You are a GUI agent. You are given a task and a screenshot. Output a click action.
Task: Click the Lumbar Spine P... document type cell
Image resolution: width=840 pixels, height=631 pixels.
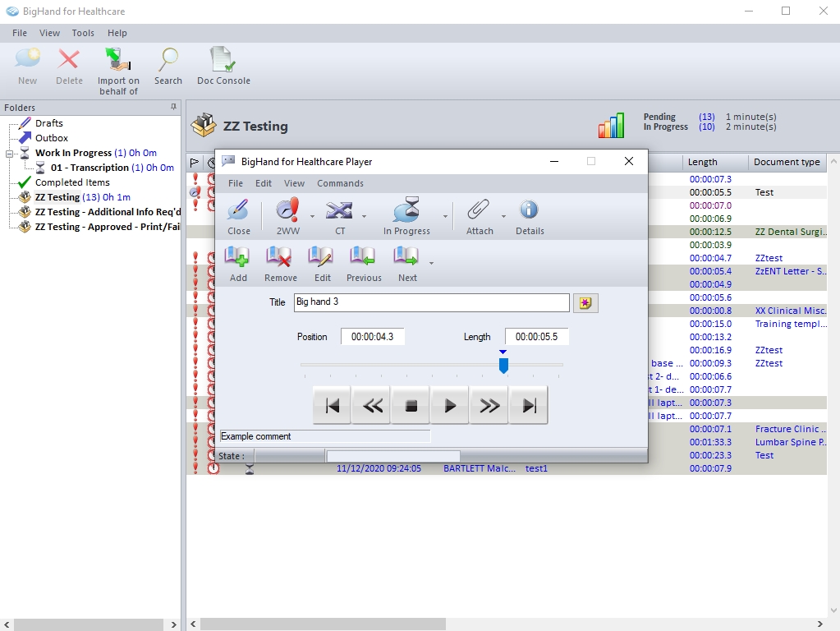(791, 442)
